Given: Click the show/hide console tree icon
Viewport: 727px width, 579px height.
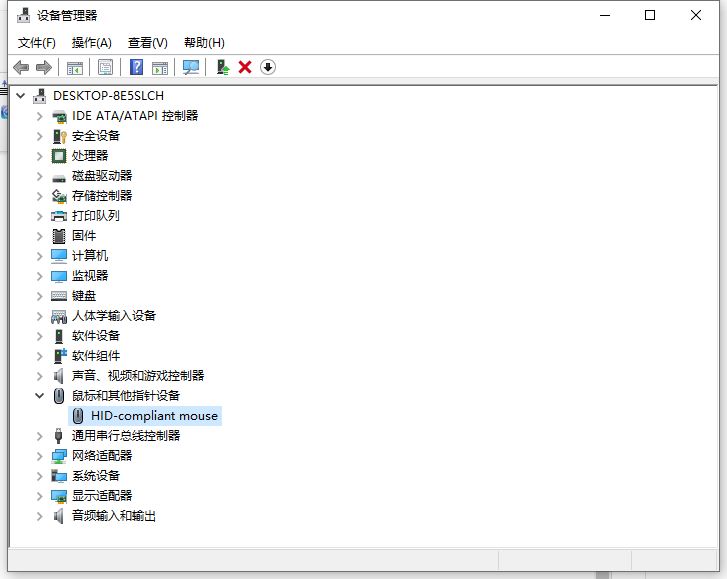Looking at the screenshot, I should click(x=74, y=67).
